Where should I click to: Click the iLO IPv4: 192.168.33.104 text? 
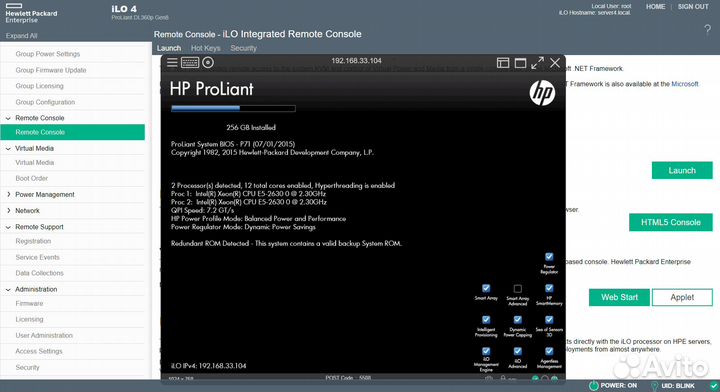pos(208,366)
